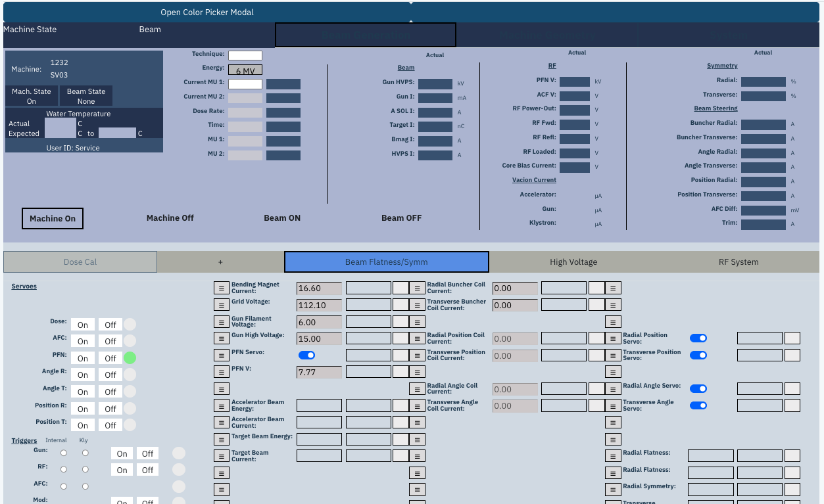Image resolution: width=824 pixels, height=504 pixels.
Task: Open the menu icon left of Gun High Voltage
Action: pos(222,338)
